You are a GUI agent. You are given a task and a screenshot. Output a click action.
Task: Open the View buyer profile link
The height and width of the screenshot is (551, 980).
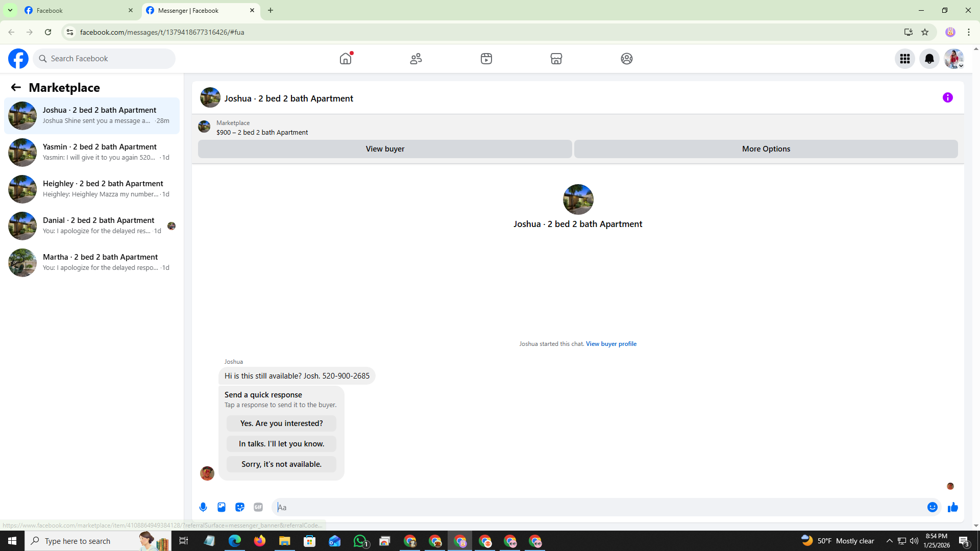[x=611, y=344]
